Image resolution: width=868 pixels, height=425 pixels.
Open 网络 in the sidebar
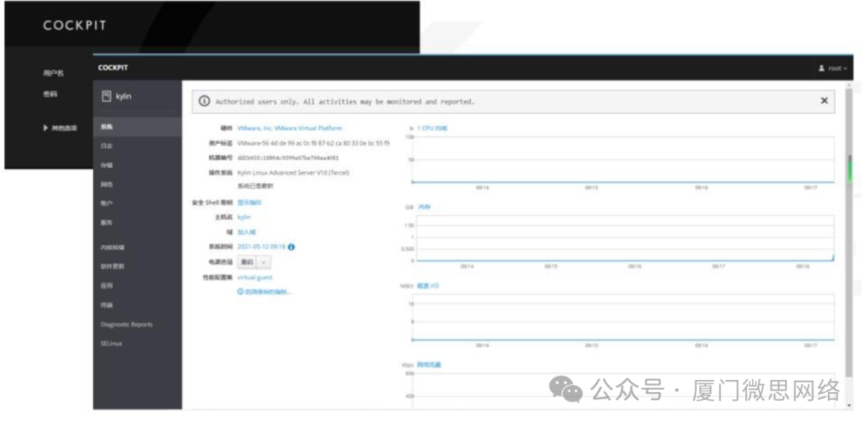click(x=137, y=184)
